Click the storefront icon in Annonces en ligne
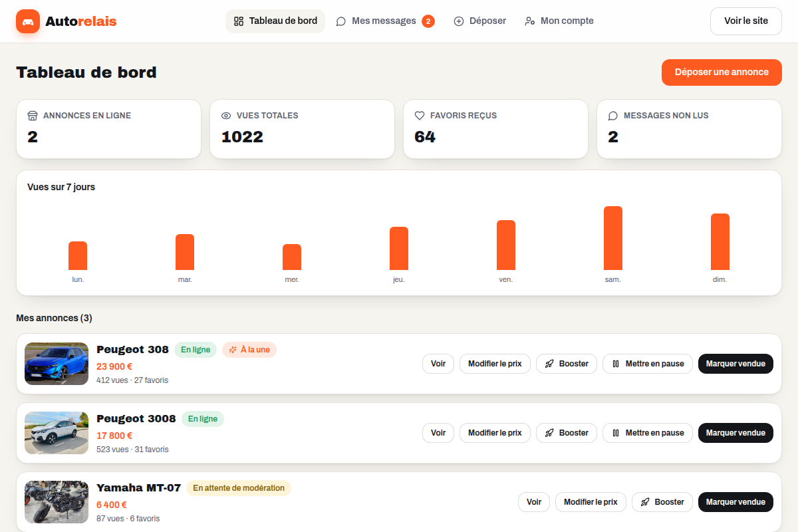This screenshot has height=532, width=798. tap(33, 116)
